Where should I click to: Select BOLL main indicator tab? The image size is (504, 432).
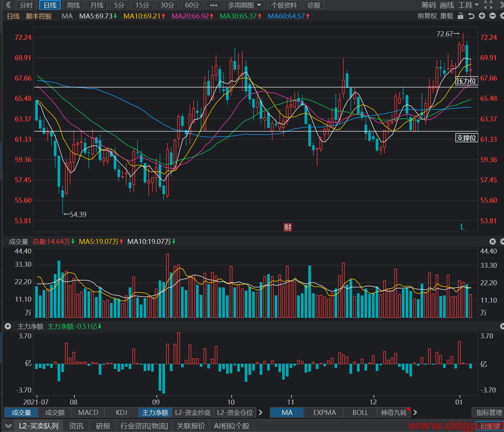pyautogui.click(x=360, y=412)
